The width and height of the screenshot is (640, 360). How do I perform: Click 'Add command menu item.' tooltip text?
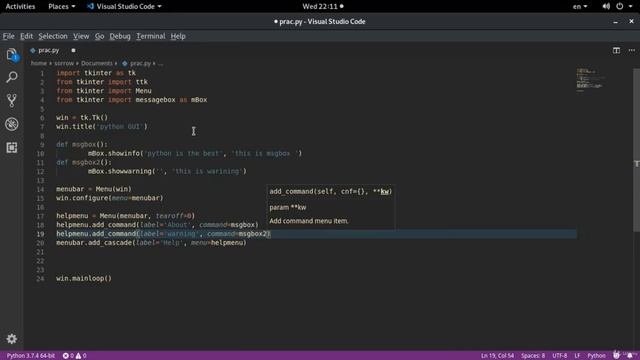(x=309, y=221)
